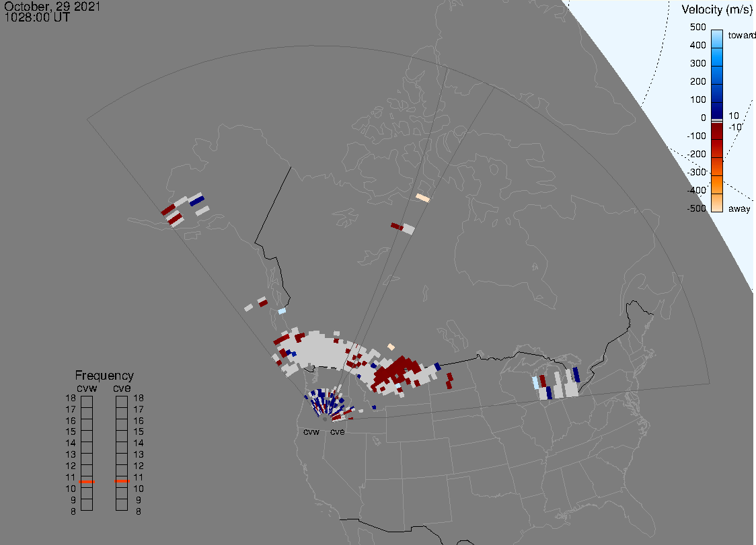The width and height of the screenshot is (756, 545).
Task: Select the 400 label on velocity scale
Action: (697, 45)
